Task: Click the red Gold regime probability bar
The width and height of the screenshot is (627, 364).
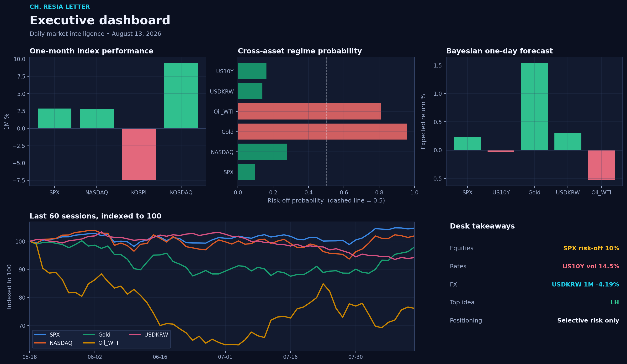Action: pos(323,131)
